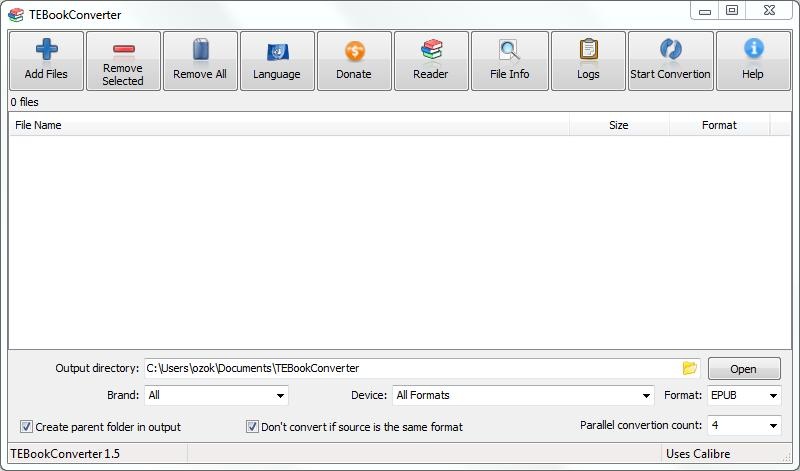Viewport: 800px width, 471px height.
Task: Open Help info icon
Action: tap(753, 48)
